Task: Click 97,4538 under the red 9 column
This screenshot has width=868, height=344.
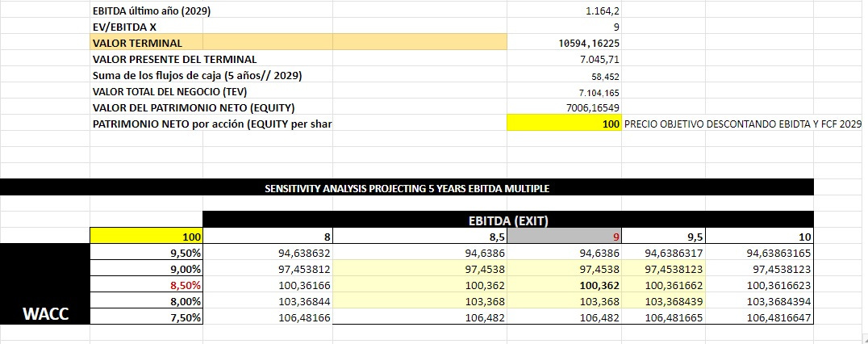Action: pyautogui.click(x=564, y=269)
